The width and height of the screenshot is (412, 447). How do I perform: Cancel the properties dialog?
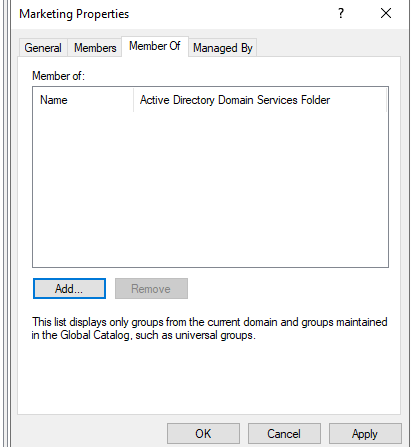pos(284,434)
